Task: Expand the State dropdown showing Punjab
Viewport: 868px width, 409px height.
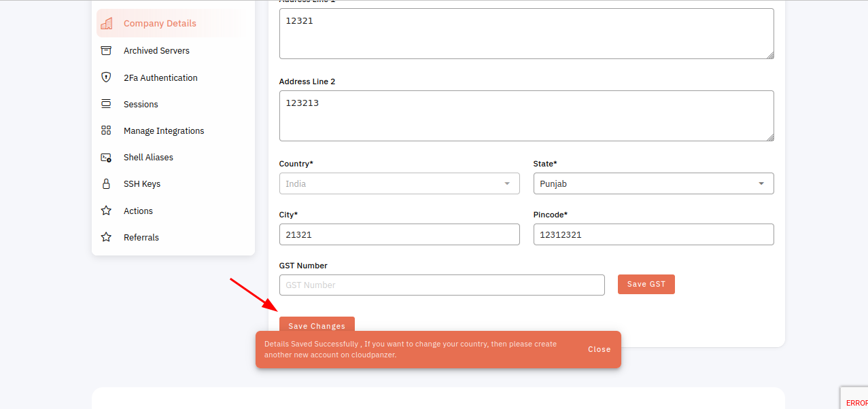Action: point(653,183)
